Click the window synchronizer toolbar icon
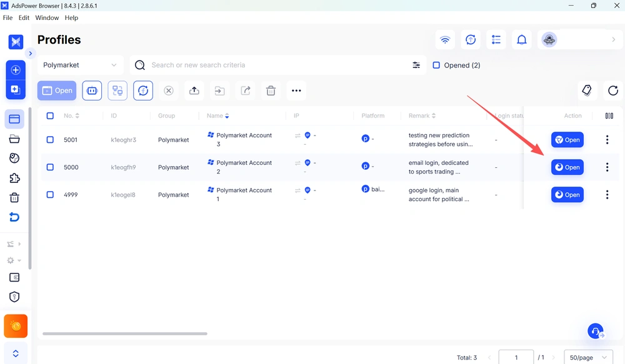Image resolution: width=625 pixels, height=364 pixels. pos(117,91)
